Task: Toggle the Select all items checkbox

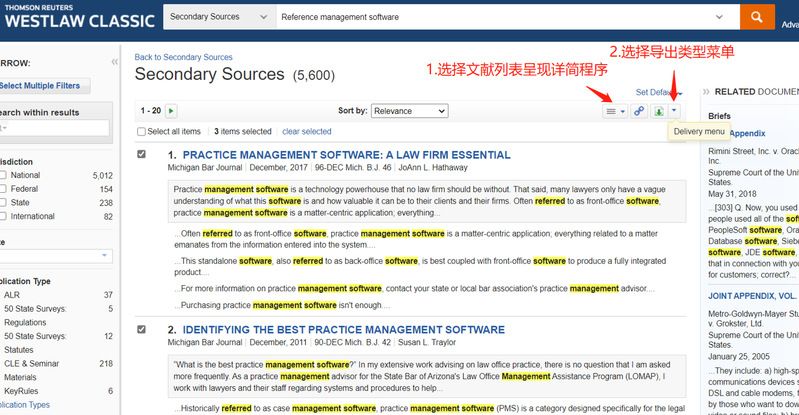Action: (x=141, y=131)
